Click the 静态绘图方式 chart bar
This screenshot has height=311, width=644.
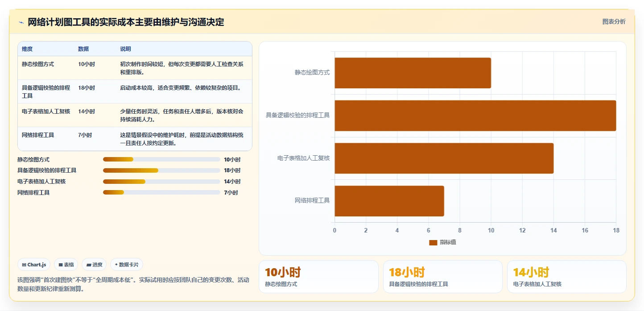[x=413, y=73]
